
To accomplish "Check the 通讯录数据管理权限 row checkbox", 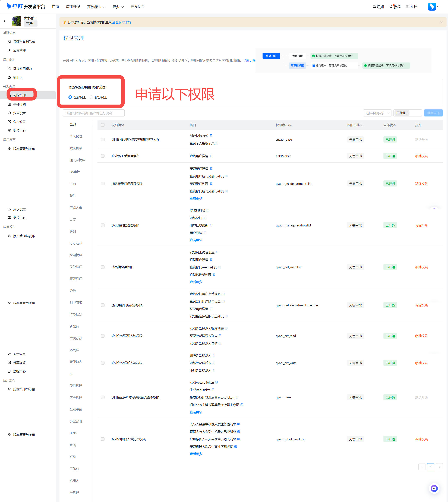I will (103, 225).
